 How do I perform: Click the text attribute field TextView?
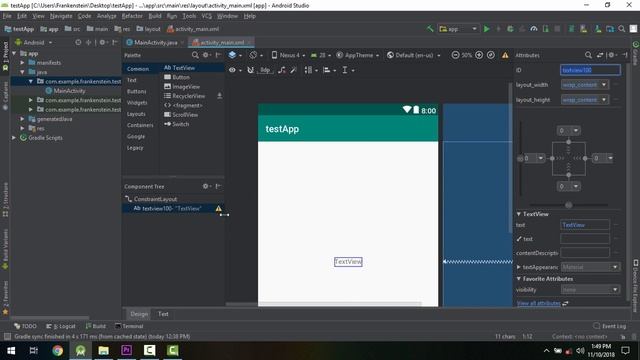point(585,225)
